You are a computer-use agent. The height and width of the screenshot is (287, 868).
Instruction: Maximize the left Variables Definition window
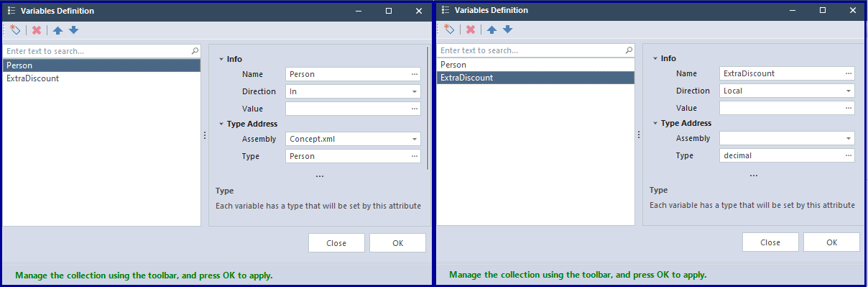(389, 11)
